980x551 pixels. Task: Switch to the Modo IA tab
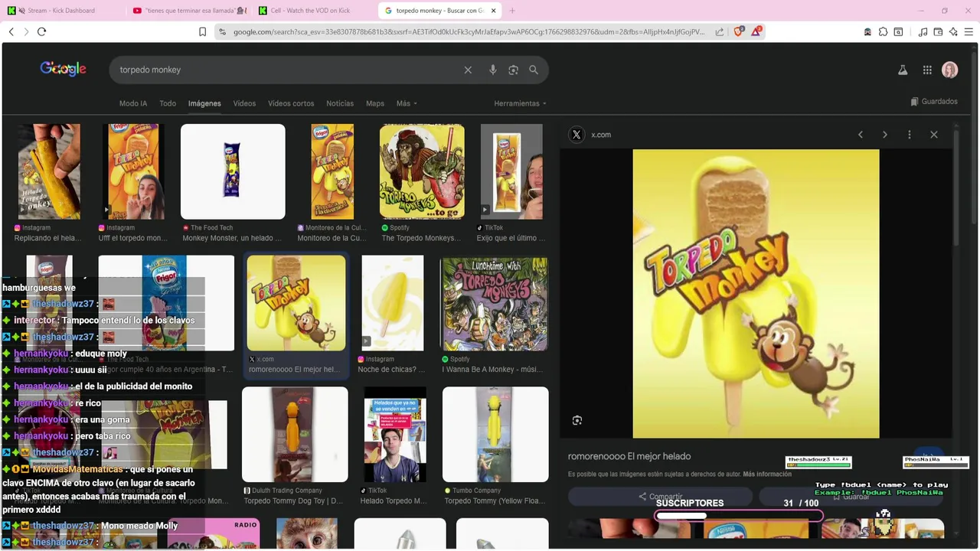click(x=133, y=103)
